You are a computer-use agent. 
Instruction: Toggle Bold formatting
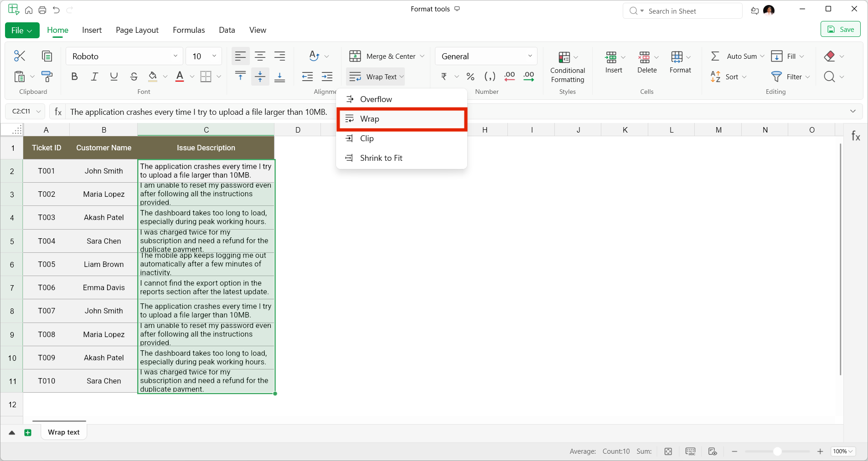tap(75, 77)
